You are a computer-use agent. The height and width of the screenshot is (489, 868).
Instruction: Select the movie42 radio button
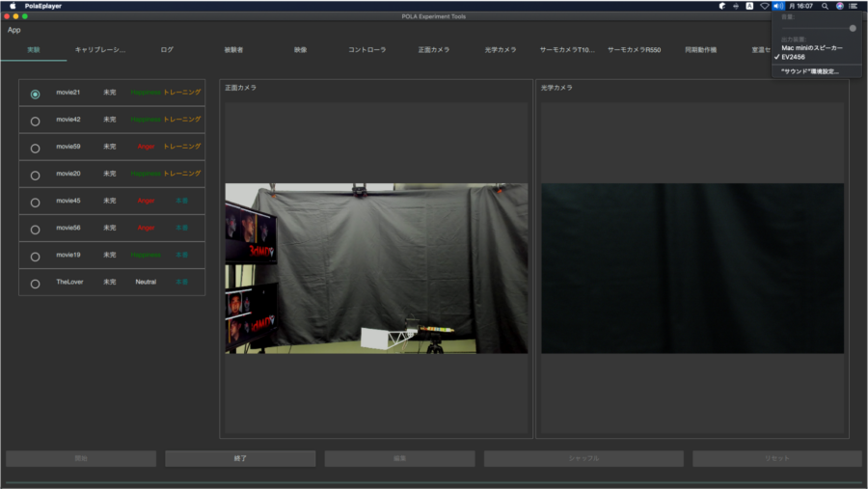pos(36,121)
